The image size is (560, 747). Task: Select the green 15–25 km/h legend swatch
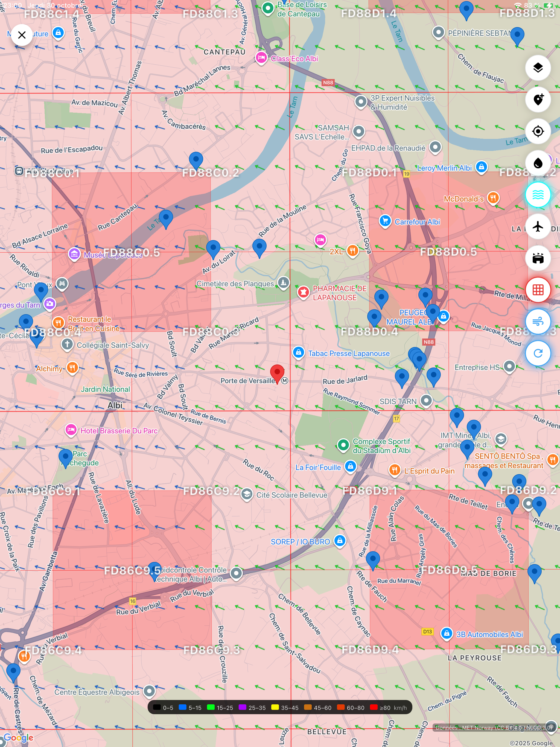pos(211,707)
